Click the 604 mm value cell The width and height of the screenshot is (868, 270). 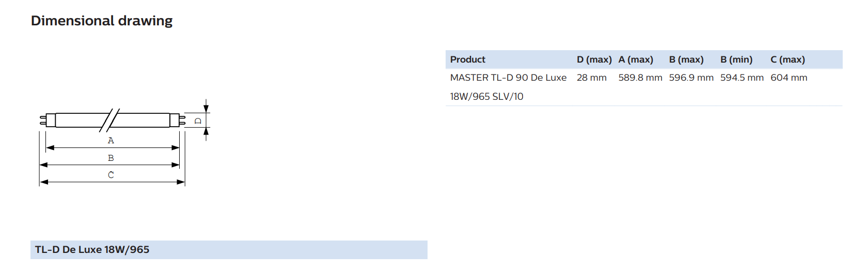pos(789,78)
